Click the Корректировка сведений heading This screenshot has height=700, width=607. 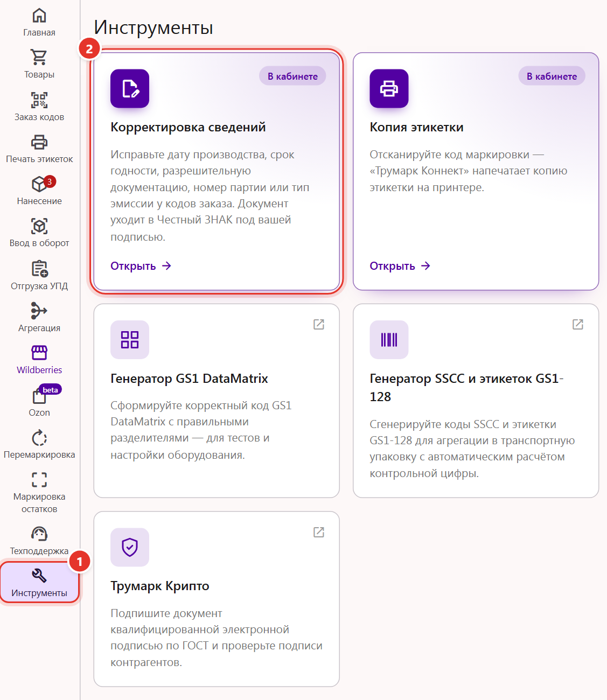click(188, 127)
